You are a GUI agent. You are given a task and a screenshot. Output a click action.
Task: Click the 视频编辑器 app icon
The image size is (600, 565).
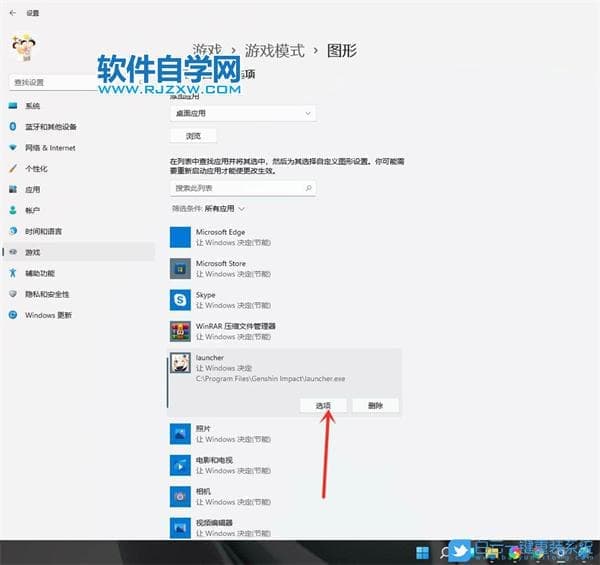point(180,526)
